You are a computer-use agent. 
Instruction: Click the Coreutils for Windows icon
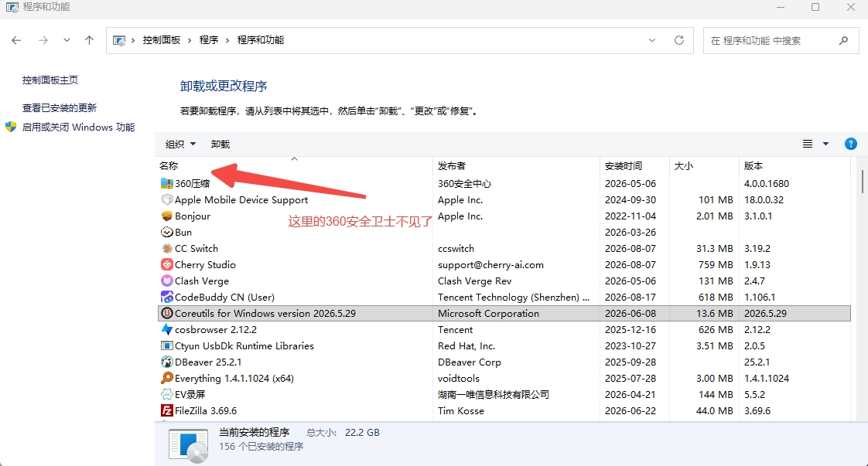point(166,313)
